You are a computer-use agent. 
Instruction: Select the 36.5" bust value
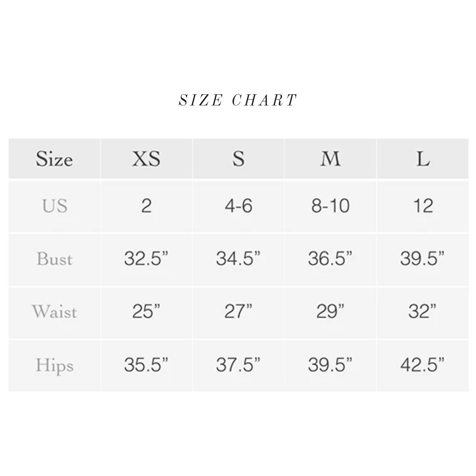point(330,259)
